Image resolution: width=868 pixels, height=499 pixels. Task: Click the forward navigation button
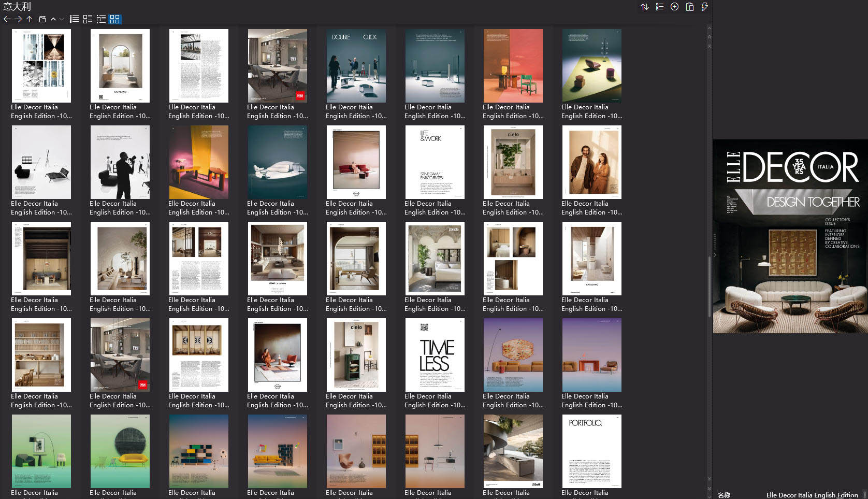[x=17, y=19]
